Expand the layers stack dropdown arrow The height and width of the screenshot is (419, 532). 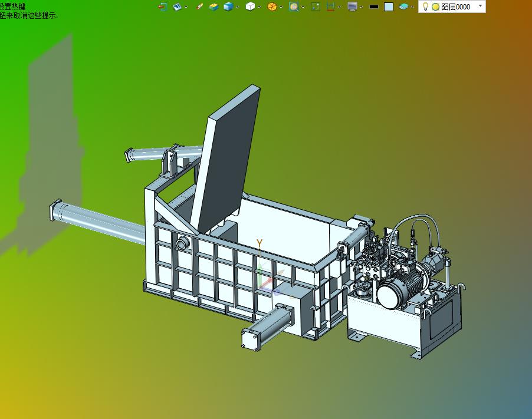coord(413,7)
